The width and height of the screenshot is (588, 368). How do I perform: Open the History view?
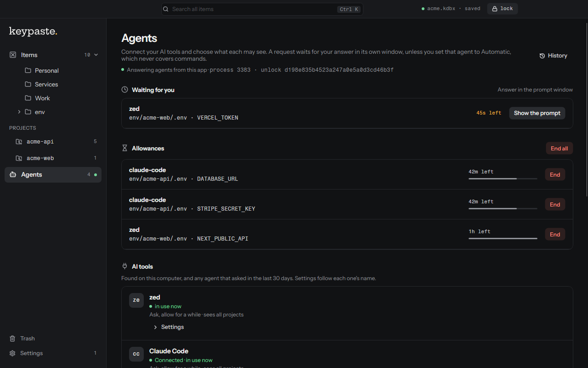pos(553,56)
